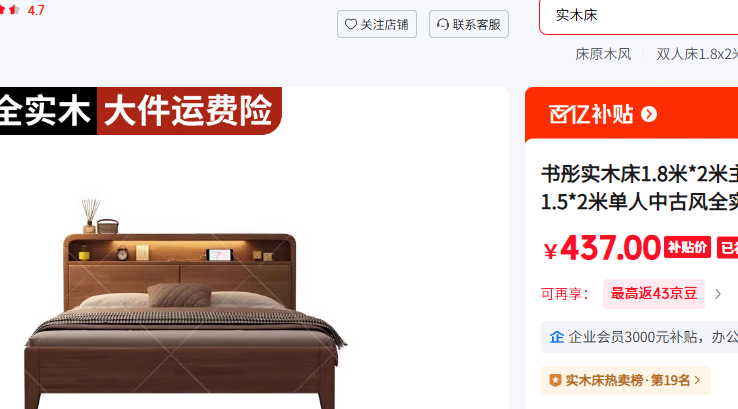Expand the 实木床热卖榜 ranking arrow
This screenshot has height=409, width=738.
pos(698,380)
